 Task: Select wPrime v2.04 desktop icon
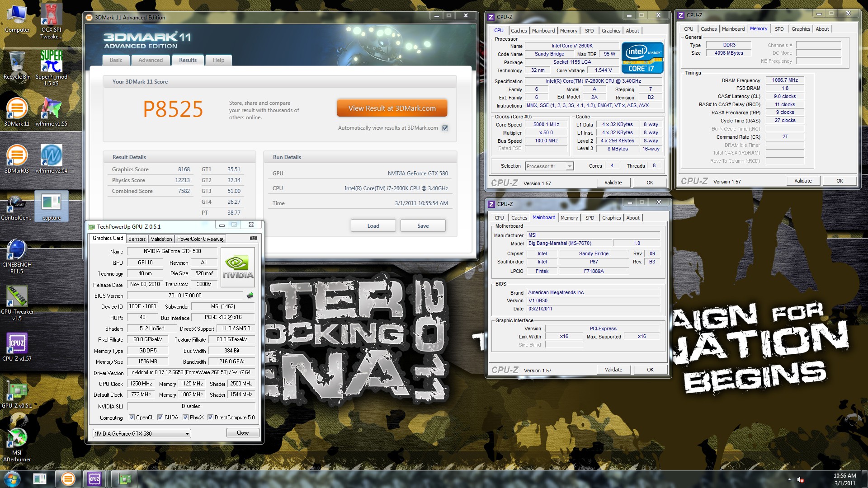51,159
